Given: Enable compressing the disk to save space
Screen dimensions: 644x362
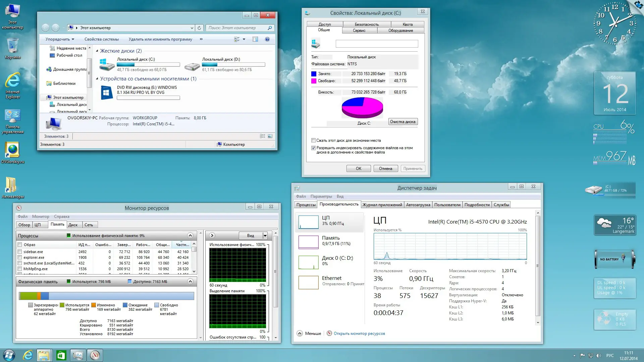Looking at the screenshot, I should click(314, 140).
